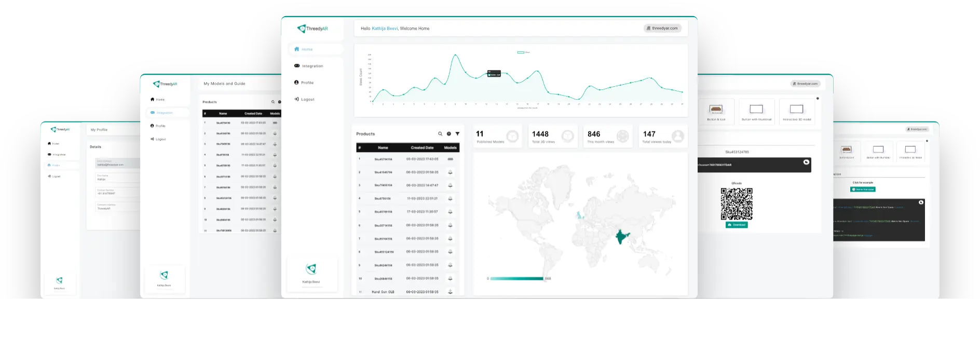
Task: Click model icon for Sku26844156 row
Action: pos(450,279)
